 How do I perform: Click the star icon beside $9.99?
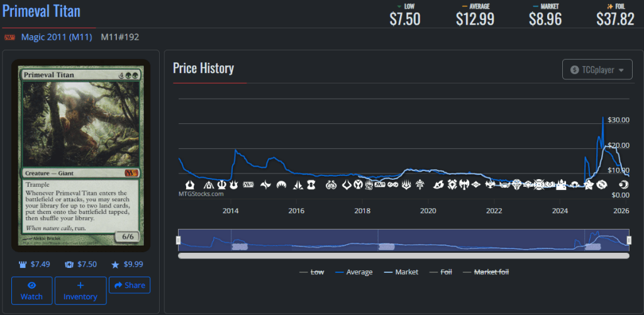click(x=114, y=265)
